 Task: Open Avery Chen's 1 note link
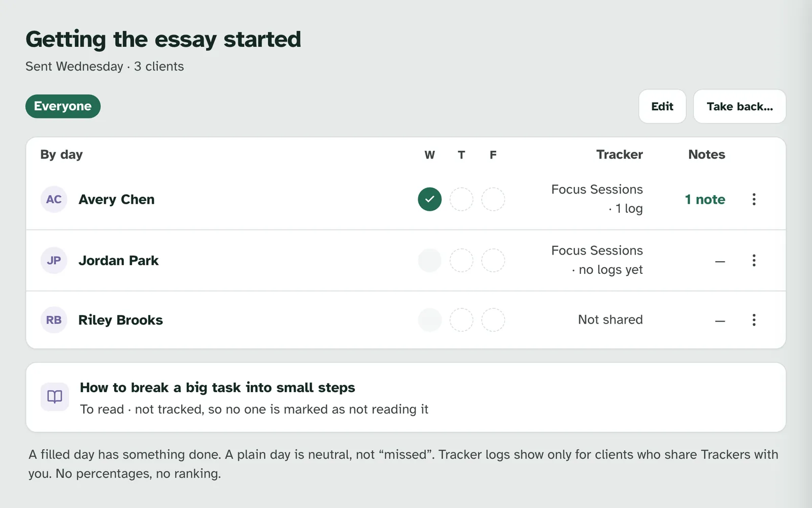(x=705, y=199)
